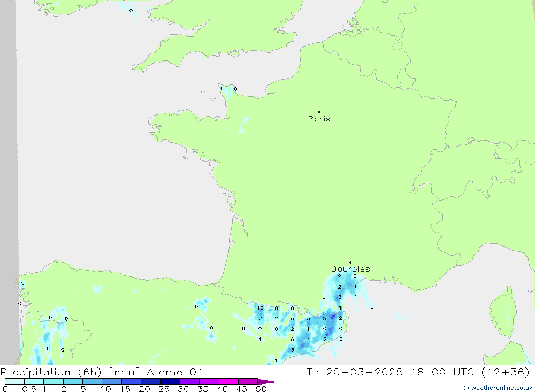Click the legend scale label '0.5'
535x392 pixels.
[29, 389]
